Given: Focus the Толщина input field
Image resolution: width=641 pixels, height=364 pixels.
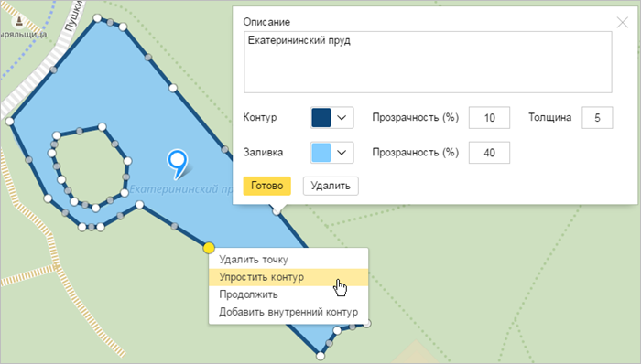Looking at the screenshot, I should pyautogui.click(x=597, y=118).
